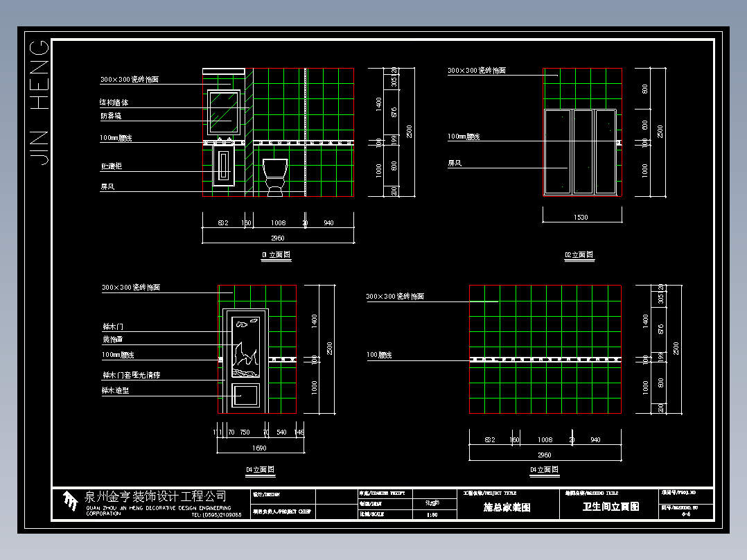The height and width of the screenshot is (560, 747).
Task: Click the '04立面图' title below the door elevation
Action: point(260,469)
